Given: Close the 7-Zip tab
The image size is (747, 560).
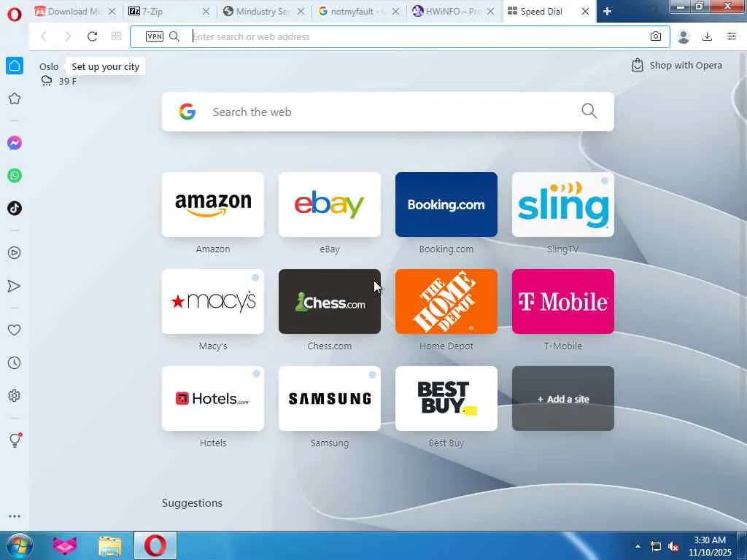Looking at the screenshot, I should coord(206,12).
